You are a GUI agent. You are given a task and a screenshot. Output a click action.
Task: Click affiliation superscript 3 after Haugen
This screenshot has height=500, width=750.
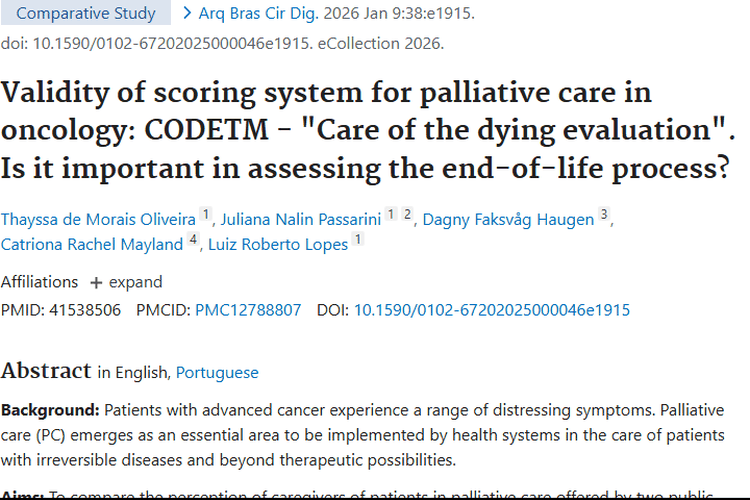[x=604, y=214]
